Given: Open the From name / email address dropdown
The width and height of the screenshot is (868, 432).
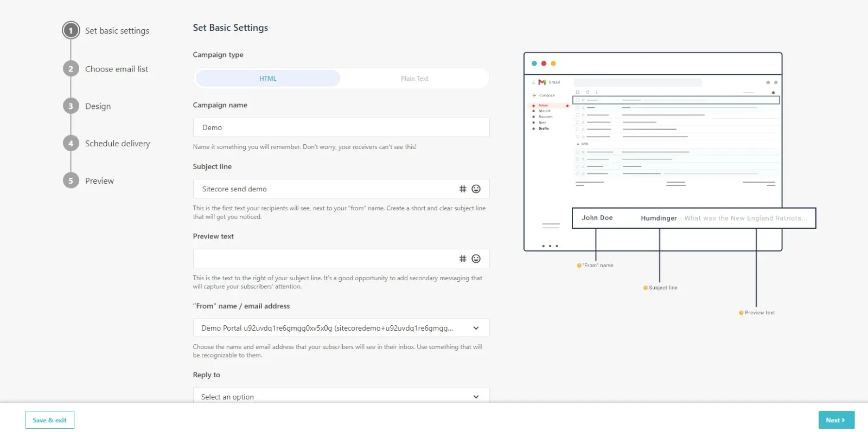Looking at the screenshot, I should 341,328.
